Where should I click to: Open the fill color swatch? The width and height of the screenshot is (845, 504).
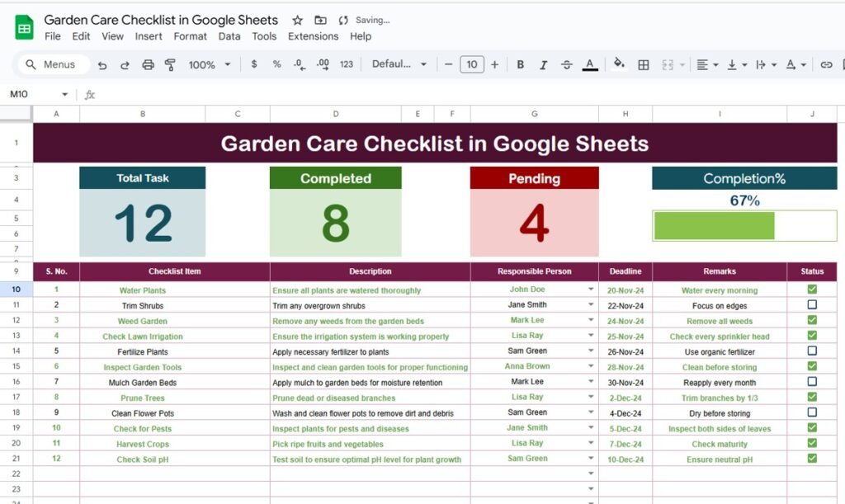[x=619, y=64]
